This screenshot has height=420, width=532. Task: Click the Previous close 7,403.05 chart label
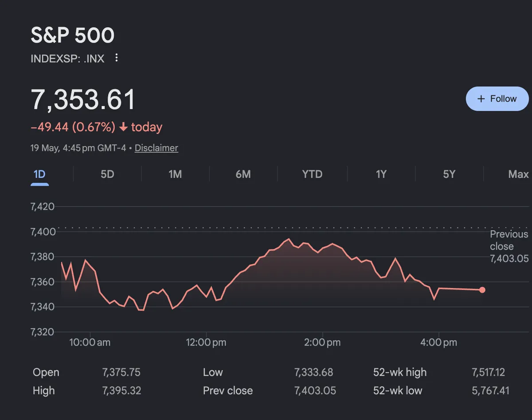coord(509,246)
